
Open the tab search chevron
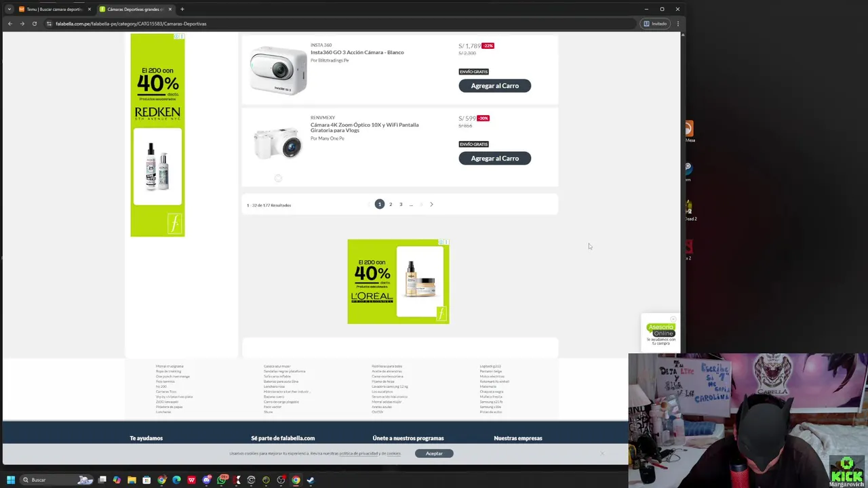9,9
